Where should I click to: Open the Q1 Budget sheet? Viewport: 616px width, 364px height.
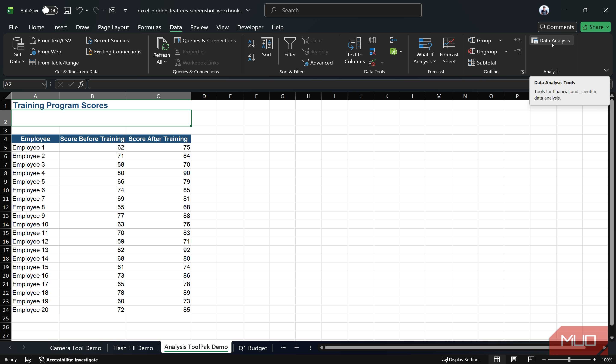(253, 348)
